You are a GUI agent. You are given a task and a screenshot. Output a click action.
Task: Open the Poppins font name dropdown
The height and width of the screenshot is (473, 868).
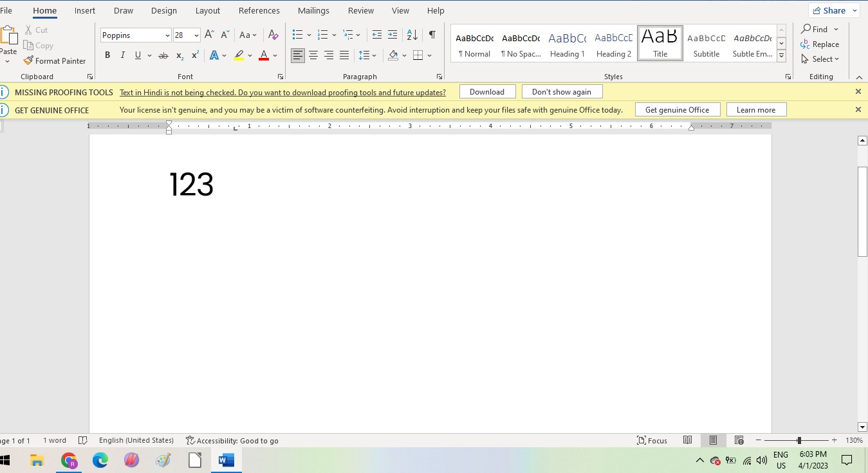(167, 36)
